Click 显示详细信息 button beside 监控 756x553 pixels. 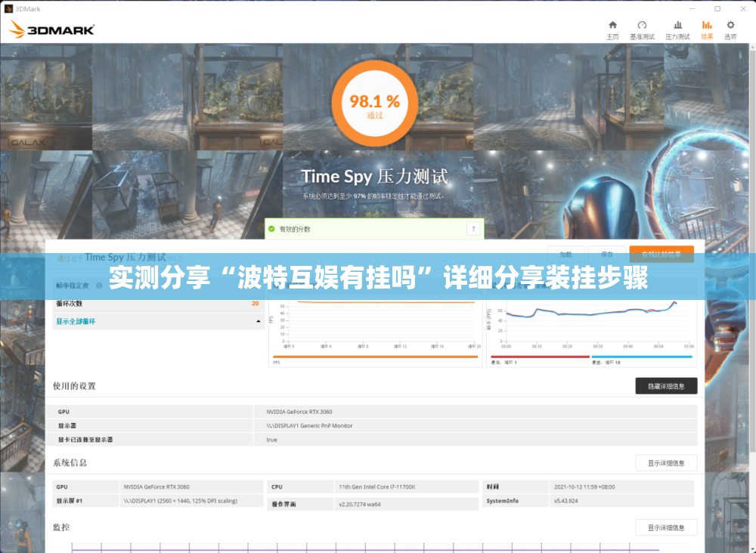click(666, 527)
